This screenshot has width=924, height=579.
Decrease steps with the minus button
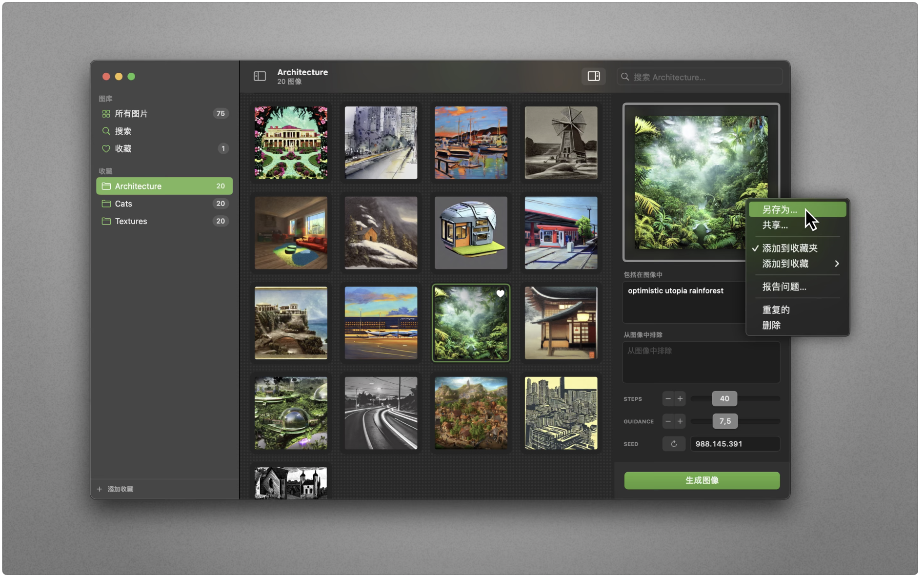coord(668,399)
